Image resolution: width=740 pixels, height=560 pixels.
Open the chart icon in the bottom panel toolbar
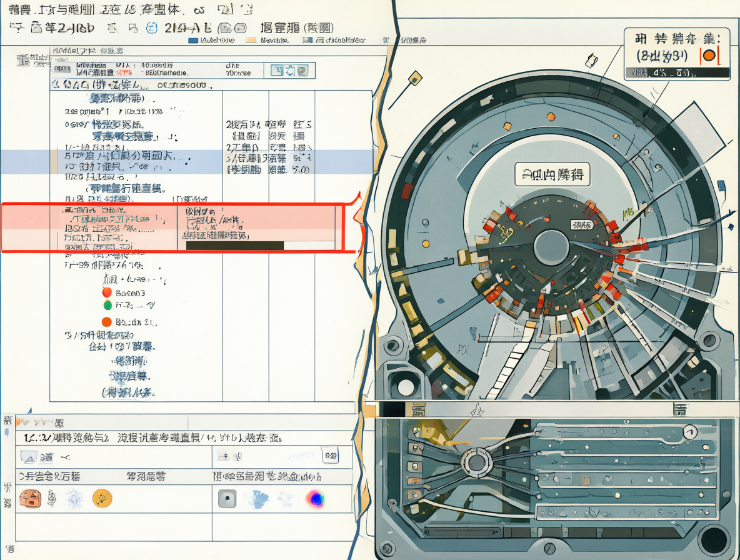pyautogui.click(x=29, y=457)
